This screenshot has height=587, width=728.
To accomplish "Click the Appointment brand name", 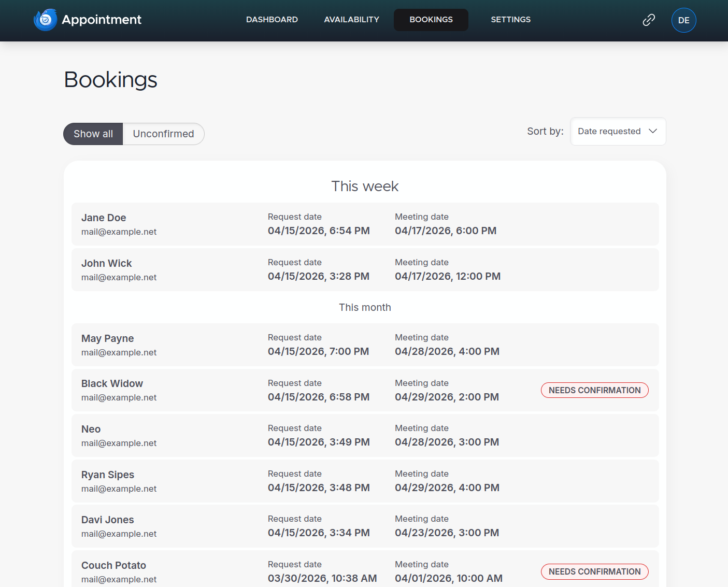I will [x=102, y=20].
